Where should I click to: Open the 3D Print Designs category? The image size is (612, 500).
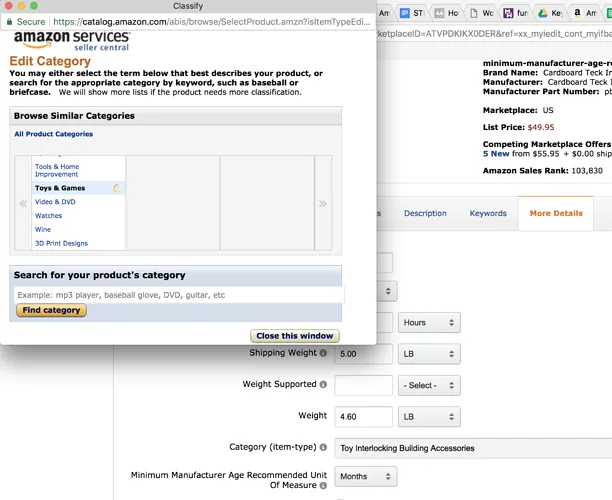(61, 243)
